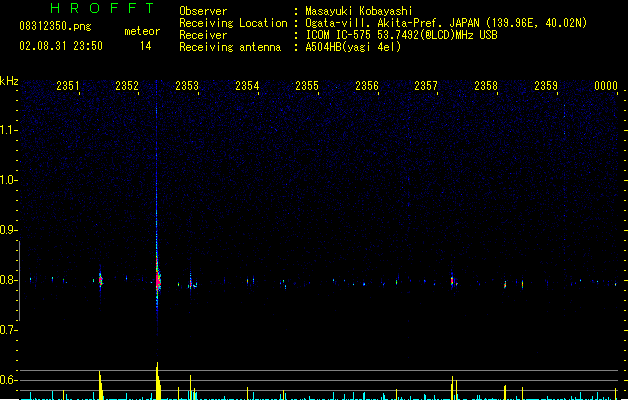This screenshot has width=629, height=400.
Task: Click the 2352 time axis marker
Action: [127, 86]
